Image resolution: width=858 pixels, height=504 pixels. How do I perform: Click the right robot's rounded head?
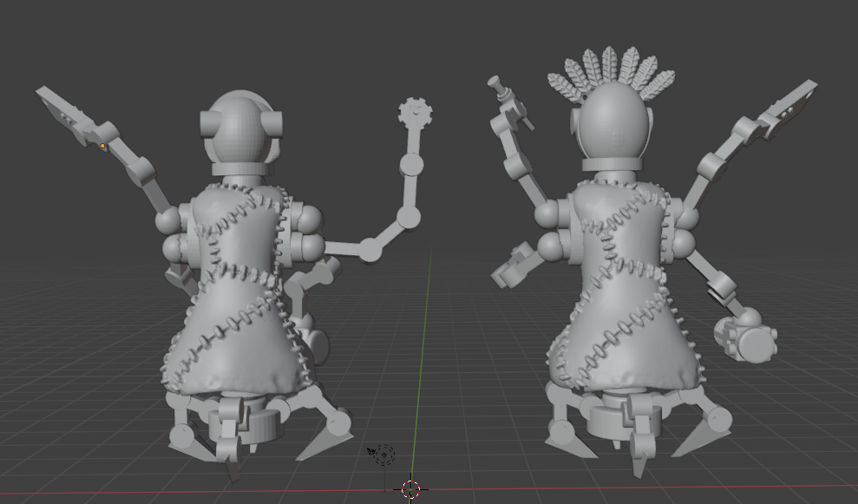click(x=613, y=126)
